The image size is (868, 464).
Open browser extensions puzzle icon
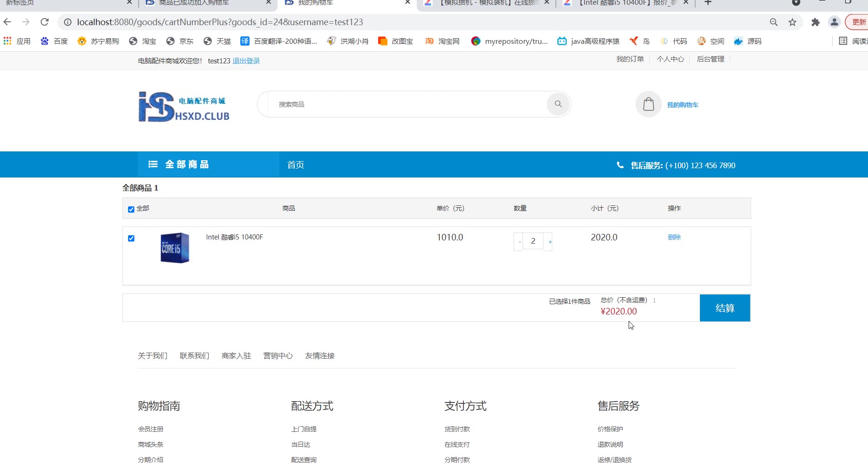815,22
